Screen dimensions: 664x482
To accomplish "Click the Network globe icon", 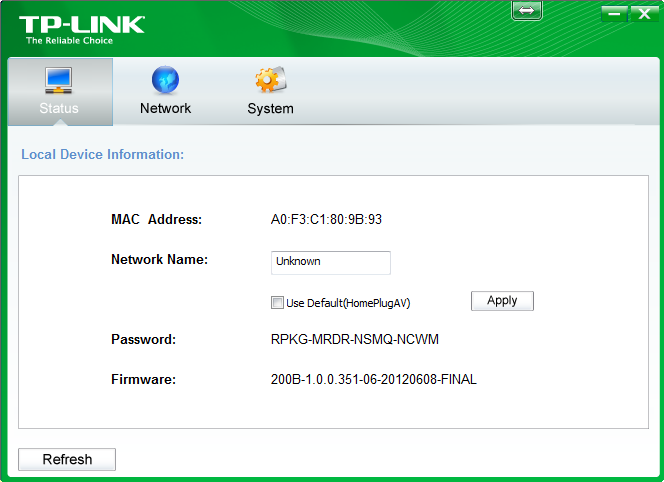I will (165, 80).
